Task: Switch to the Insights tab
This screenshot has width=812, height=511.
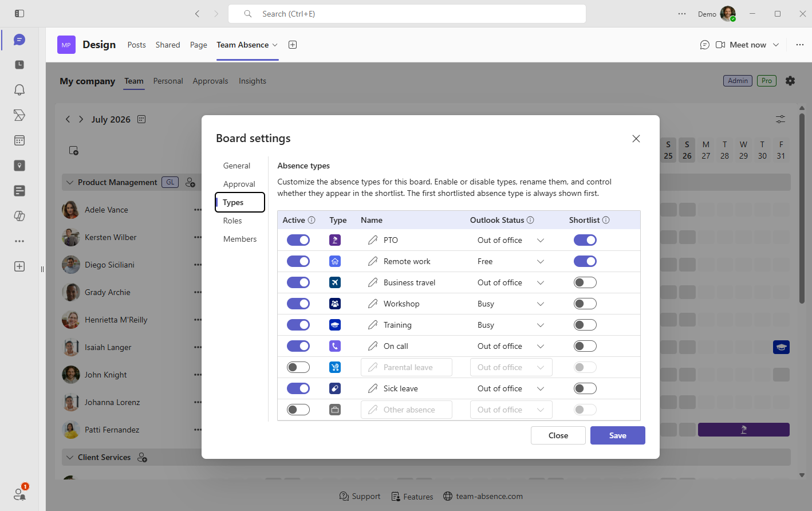Action: (x=253, y=81)
